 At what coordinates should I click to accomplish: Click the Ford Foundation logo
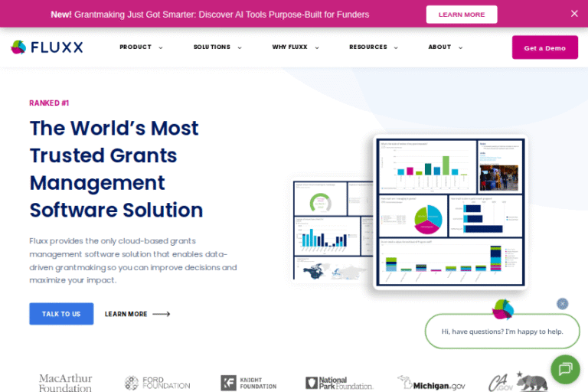[x=157, y=383]
